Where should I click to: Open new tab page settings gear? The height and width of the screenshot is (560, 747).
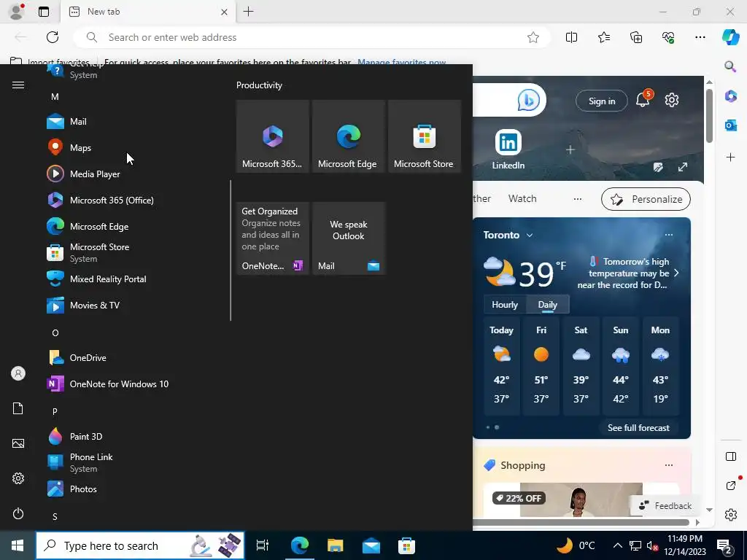[x=672, y=101]
